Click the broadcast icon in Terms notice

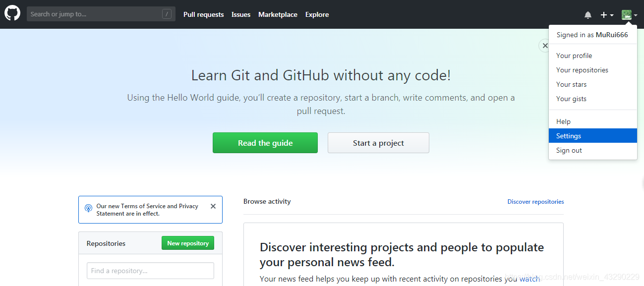click(88, 208)
